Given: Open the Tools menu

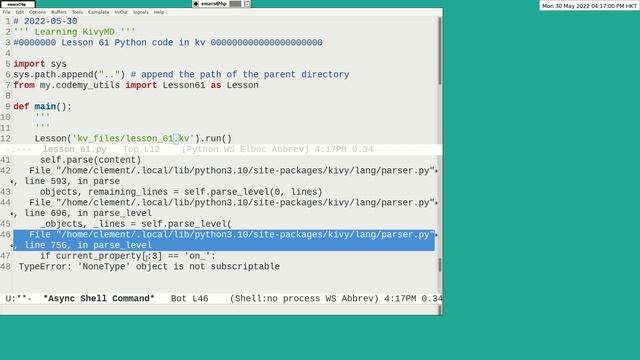Looking at the screenshot, I should click(x=77, y=12).
